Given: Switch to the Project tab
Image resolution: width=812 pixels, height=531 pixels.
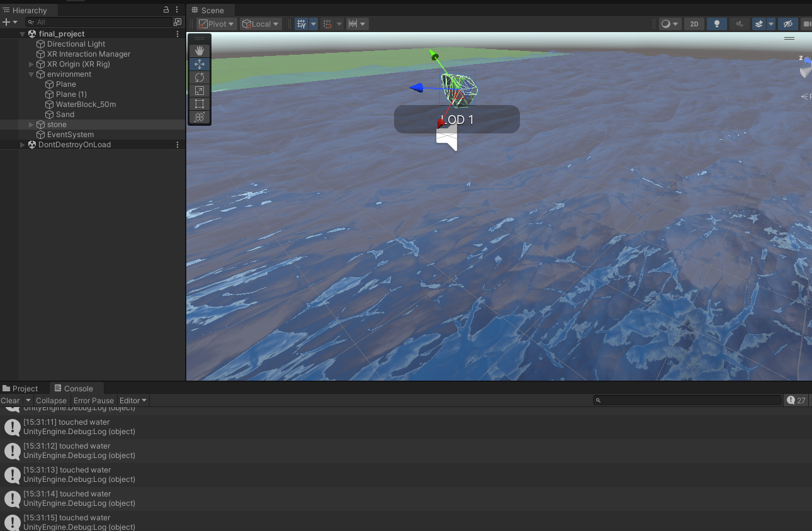Looking at the screenshot, I should pos(20,389).
